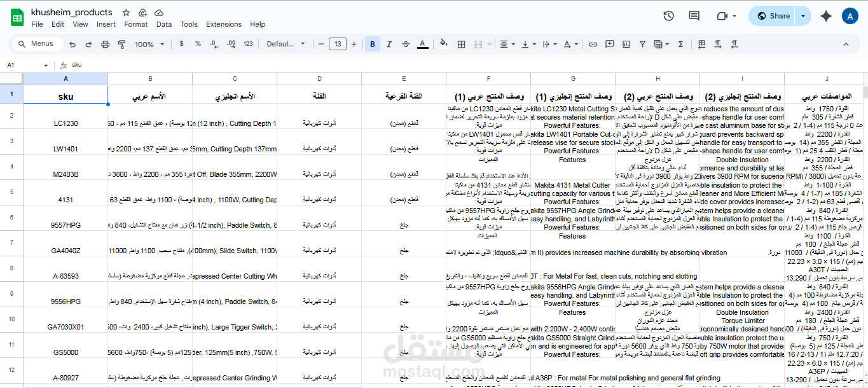Open Share options dropdown arrow
The width and height of the screenshot is (868, 388).
(803, 16)
